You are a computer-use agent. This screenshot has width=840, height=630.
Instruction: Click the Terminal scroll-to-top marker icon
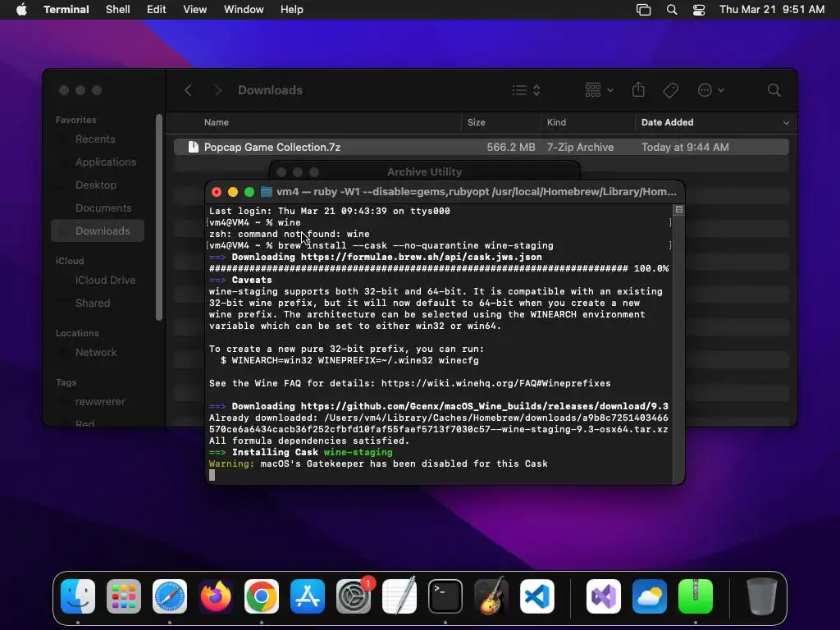point(678,209)
